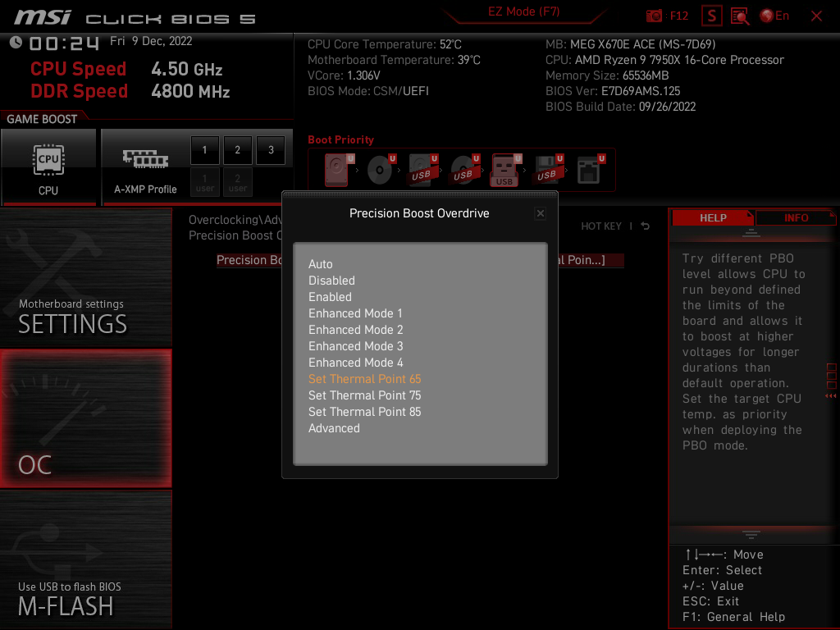The width and height of the screenshot is (840, 630).
Task: Choose Enhanced Mode 2
Action: tap(356, 330)
